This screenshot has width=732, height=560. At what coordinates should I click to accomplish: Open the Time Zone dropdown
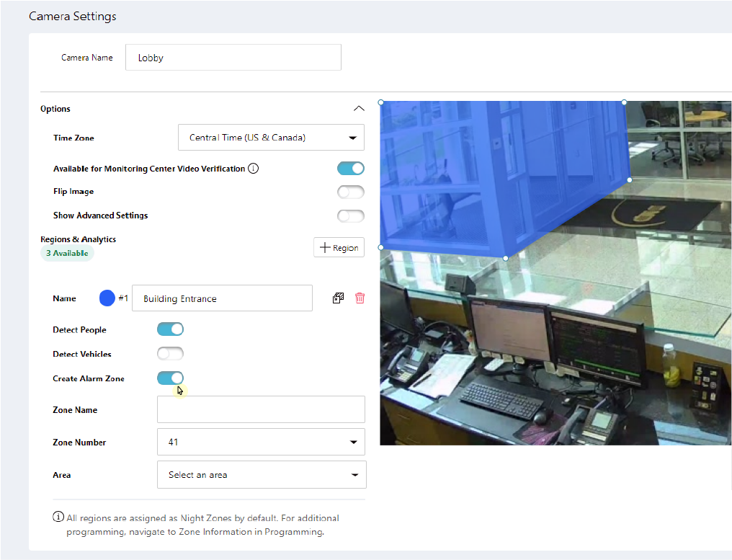pyautogui.click(x=271, y=138)
